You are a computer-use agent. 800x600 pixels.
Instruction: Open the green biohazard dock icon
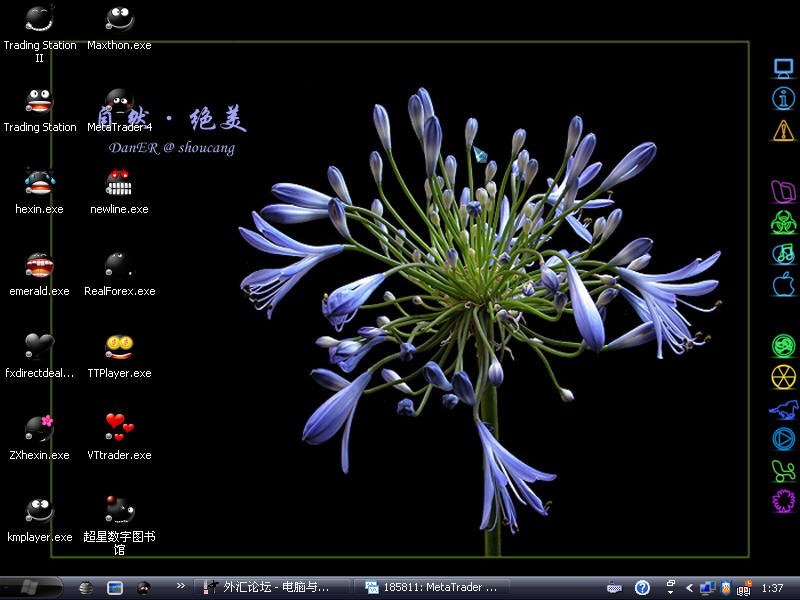[x=783, y=222]
